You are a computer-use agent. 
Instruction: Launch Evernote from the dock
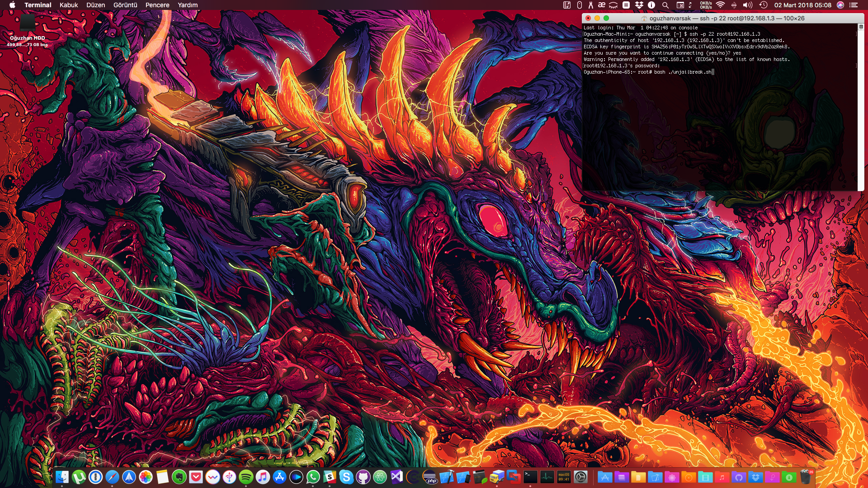click(179, 477)
